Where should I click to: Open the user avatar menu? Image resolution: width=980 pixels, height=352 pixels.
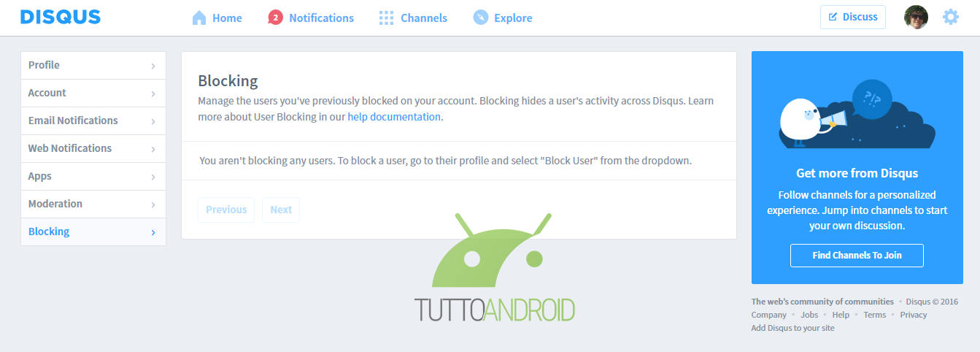916,17
